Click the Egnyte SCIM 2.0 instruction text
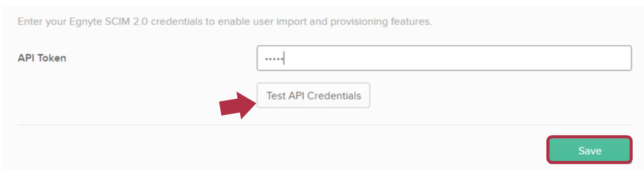The image size is (644, 170). (224, 22)
